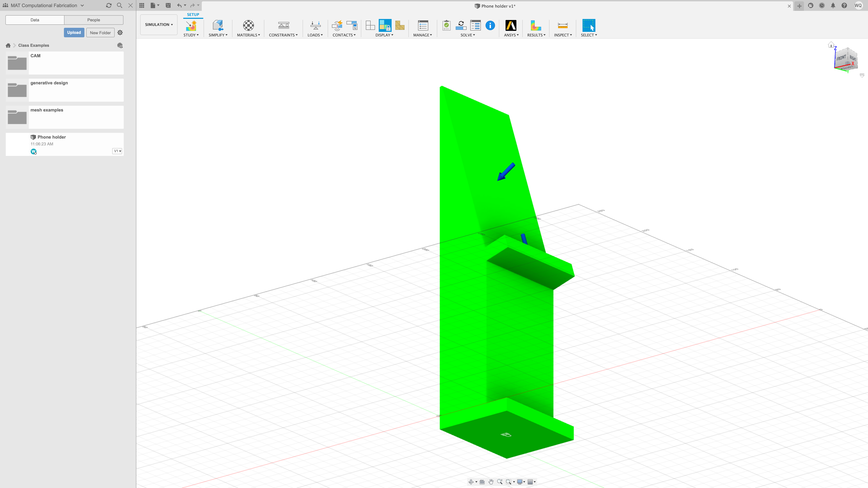Click the Save disk icon

point(168,5)
